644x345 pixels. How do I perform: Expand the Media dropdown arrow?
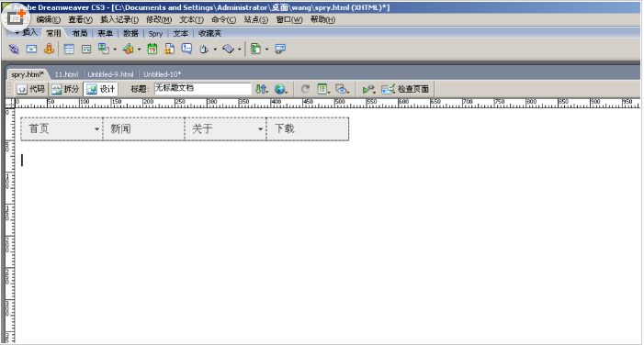(140, 50)
